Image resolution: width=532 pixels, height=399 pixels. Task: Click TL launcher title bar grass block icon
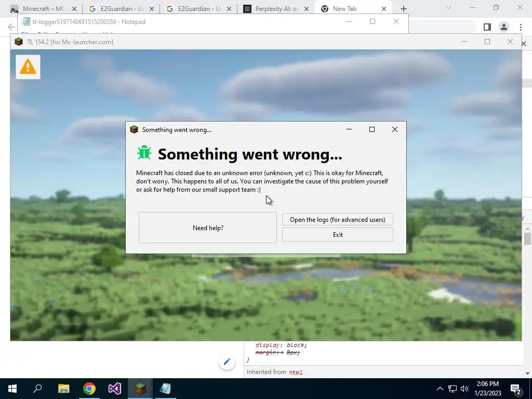point(19,42)
